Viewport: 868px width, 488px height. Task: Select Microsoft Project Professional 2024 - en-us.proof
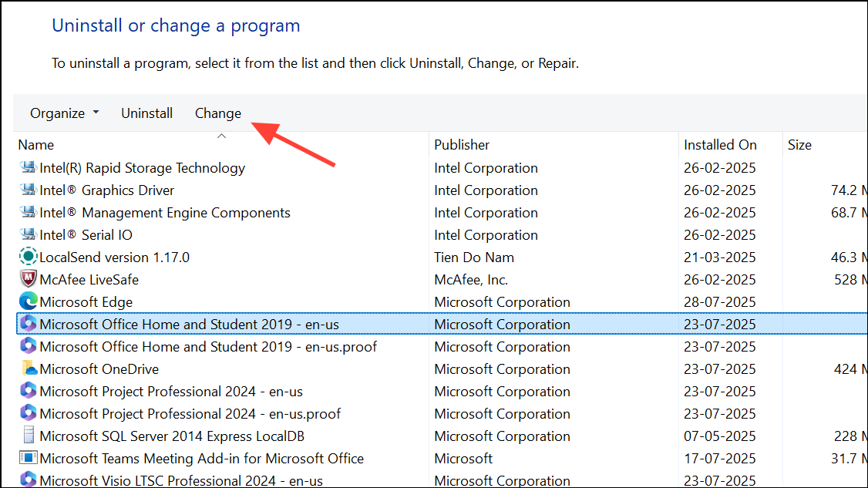[x=190, y=414]
